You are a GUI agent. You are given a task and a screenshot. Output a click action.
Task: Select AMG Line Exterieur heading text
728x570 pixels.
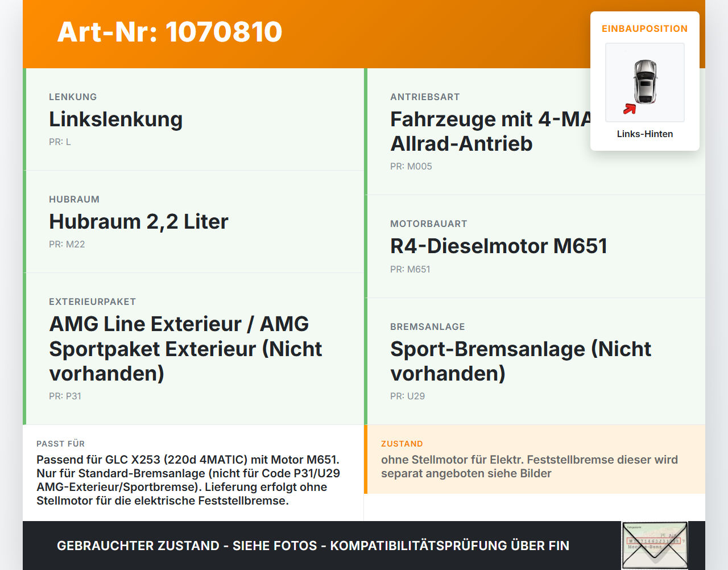pos(185,348)
